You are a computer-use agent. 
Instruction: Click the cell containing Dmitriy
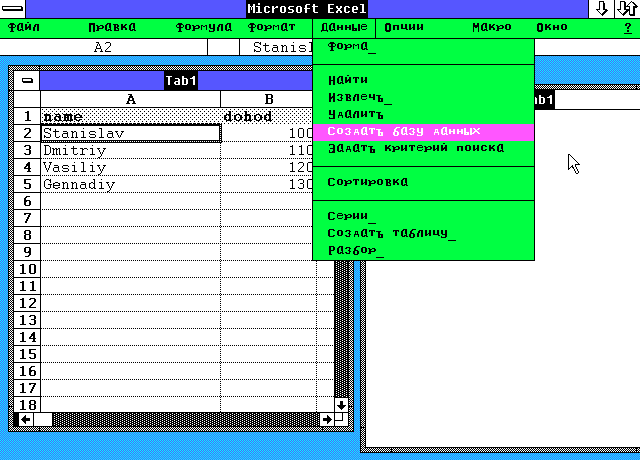point(131,151)
